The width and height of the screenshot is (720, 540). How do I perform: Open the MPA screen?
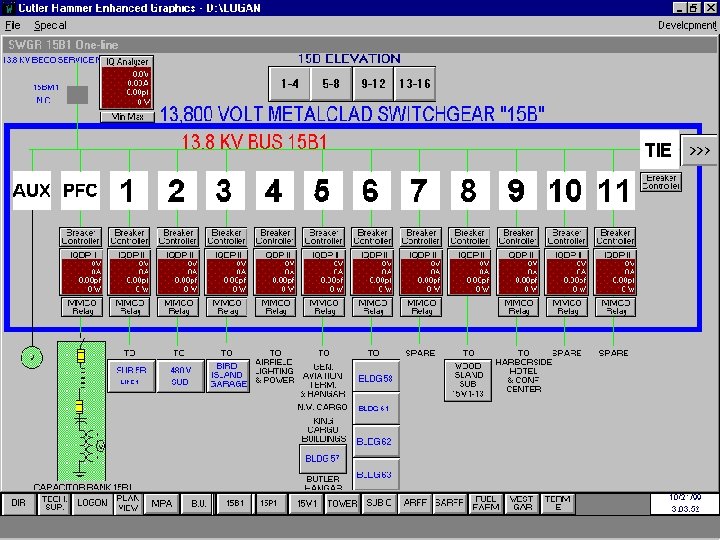click(162, 504)
